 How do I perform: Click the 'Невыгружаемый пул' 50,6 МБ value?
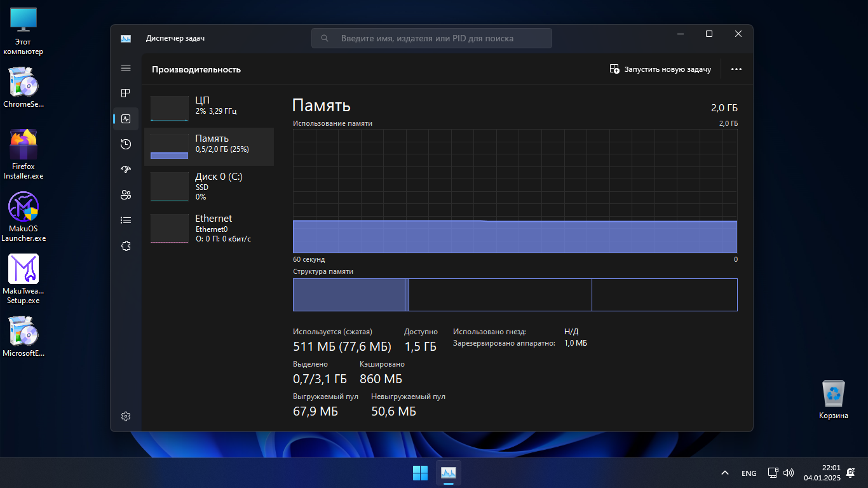point(393,411)
